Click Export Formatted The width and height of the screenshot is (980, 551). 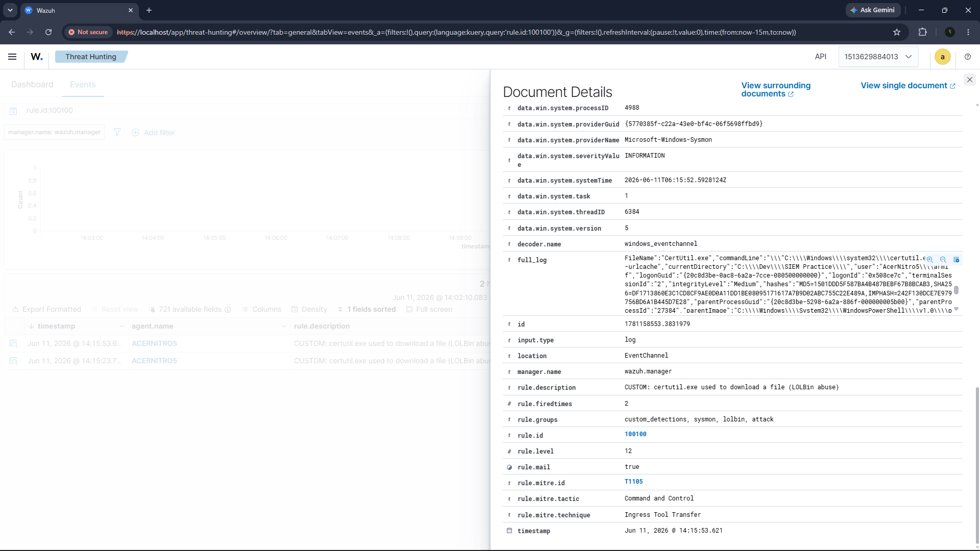click(47, 309)
